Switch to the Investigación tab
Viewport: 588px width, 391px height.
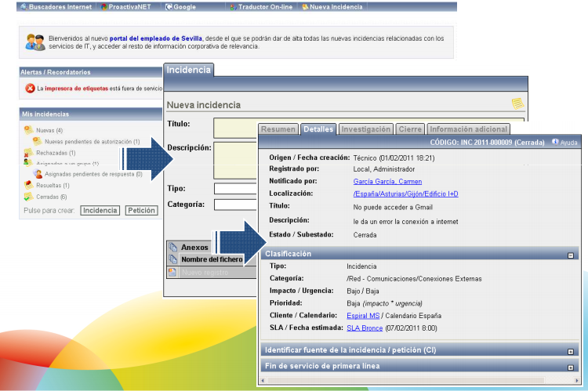click(x=365, y=129)
